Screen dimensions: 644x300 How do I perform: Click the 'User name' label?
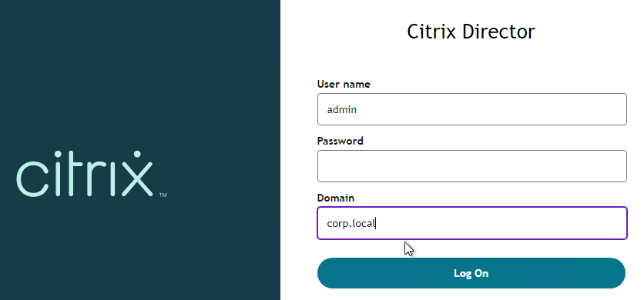[x=344, y=84]
